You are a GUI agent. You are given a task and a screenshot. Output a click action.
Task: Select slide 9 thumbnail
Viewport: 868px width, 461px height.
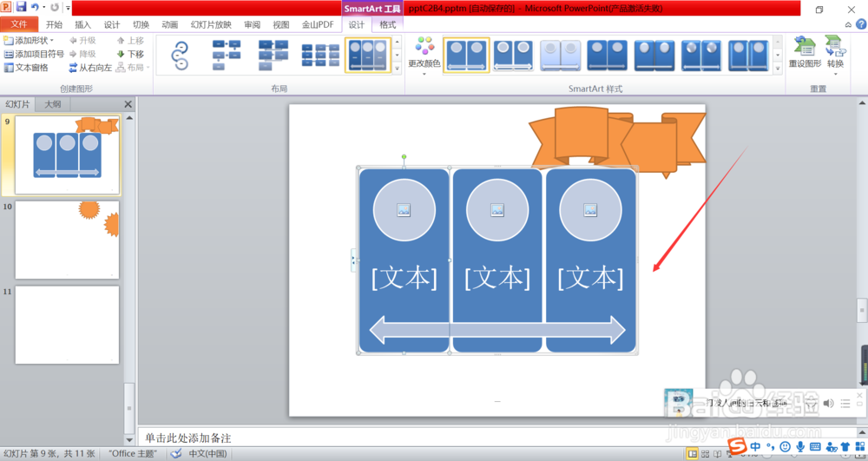tap(67, 155)
